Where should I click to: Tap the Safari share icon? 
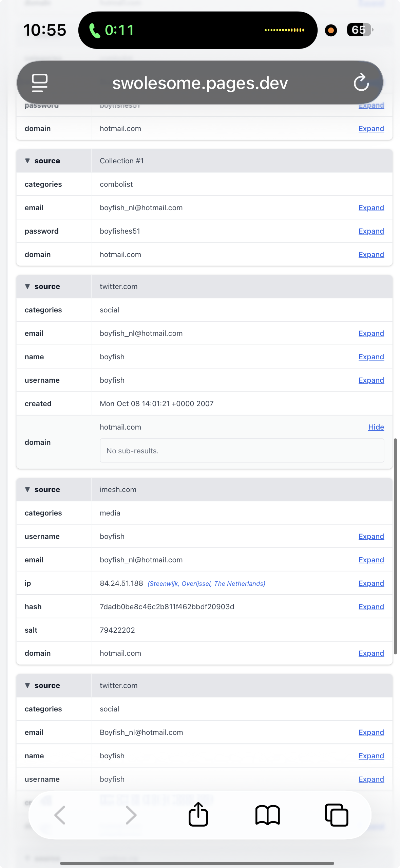click(198, 814)
